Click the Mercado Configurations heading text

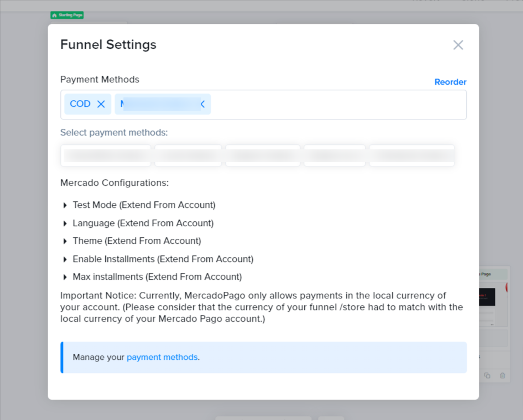(x=115, y=183)
